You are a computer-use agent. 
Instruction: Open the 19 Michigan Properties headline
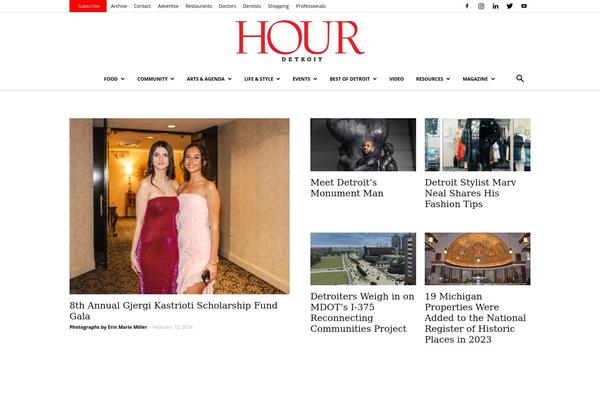click(x=475, y=318)
